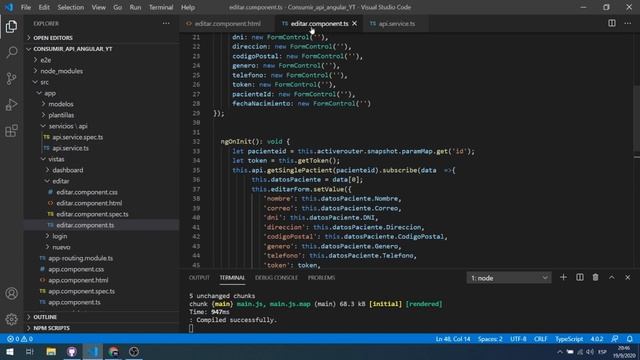Expand the e2e folder
This screenshot has height=360, width=640.
pyautogui.click(x=102, y=60)
